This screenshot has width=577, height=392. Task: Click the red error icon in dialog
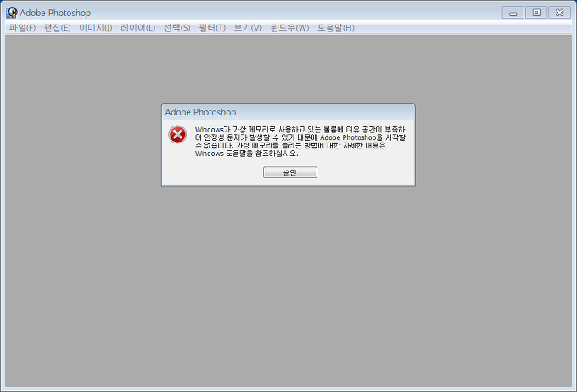coord(177,134)
